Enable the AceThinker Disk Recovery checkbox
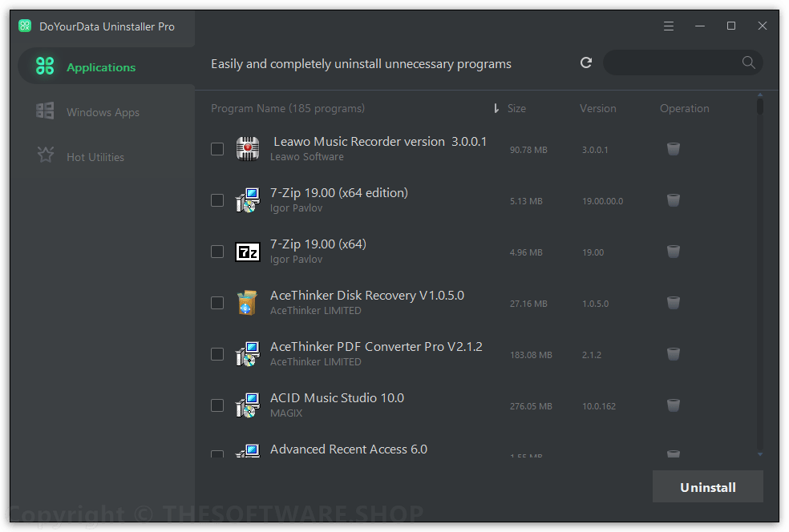Image resolution: width=789 pixels, height=532 pixels. pyautogui.click(x=217, y=303)
